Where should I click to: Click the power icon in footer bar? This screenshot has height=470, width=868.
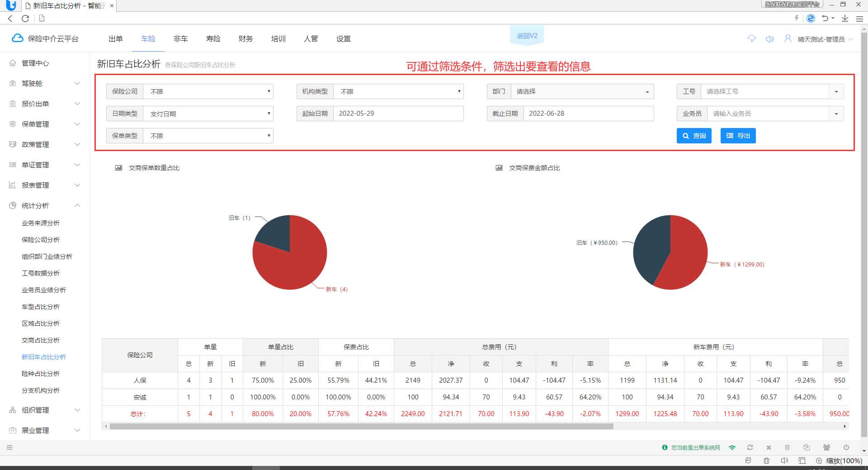click(x=846, y=447)
